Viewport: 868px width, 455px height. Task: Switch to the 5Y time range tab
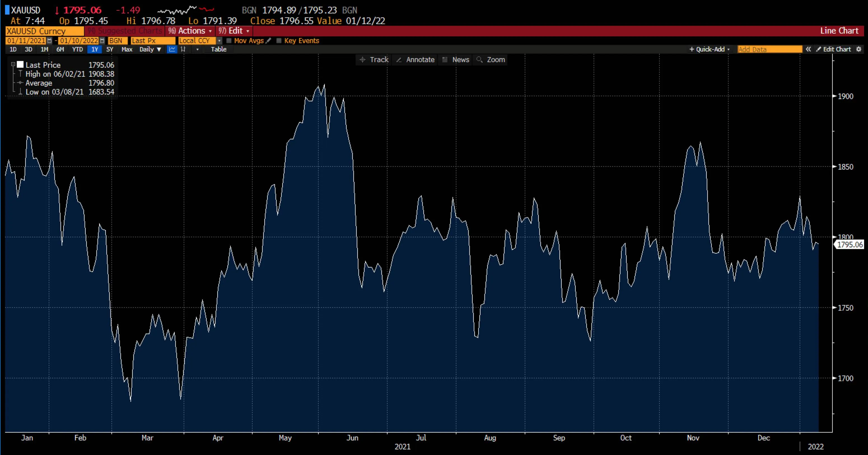(x=110, y=49)
